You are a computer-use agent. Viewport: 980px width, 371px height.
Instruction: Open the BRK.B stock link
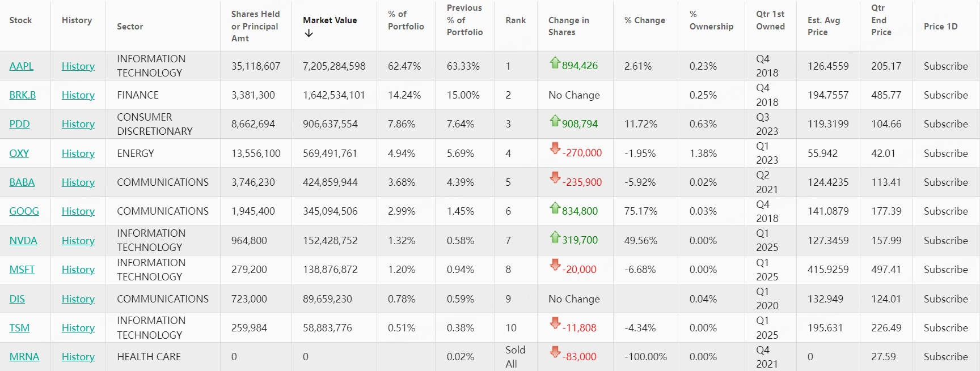pyautogui.click(x=23, y=95)
